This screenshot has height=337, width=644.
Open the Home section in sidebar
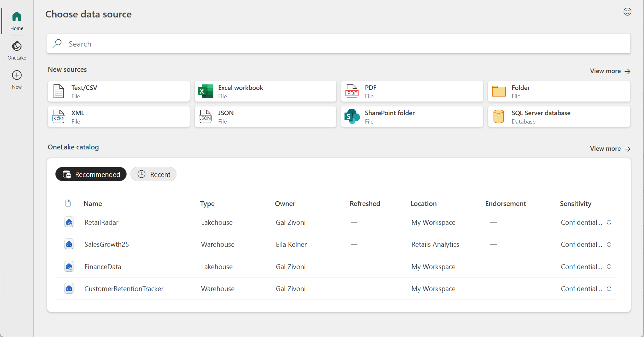[17, 21]
